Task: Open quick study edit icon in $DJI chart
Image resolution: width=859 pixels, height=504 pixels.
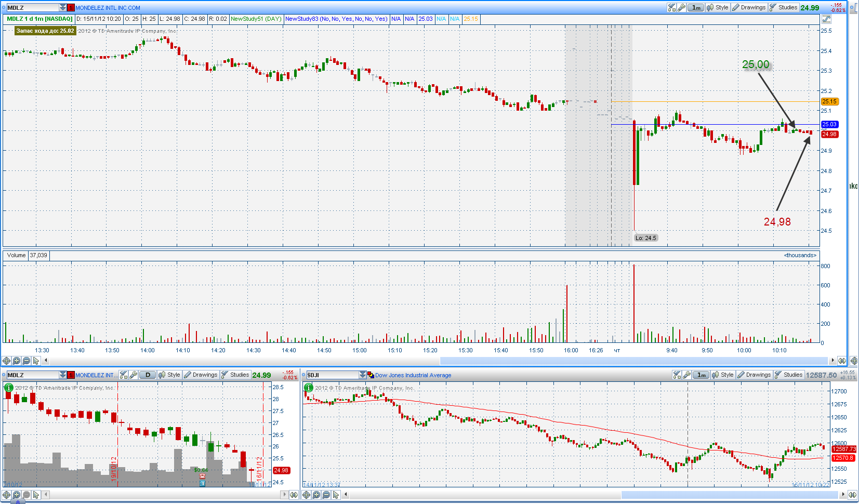Action: (677, 375)
